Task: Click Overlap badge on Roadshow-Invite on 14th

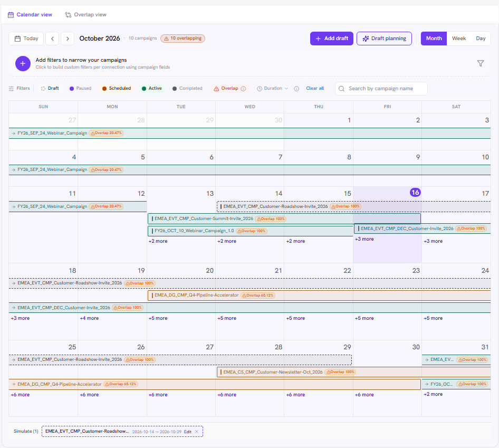Action: (x=346, y=206)
